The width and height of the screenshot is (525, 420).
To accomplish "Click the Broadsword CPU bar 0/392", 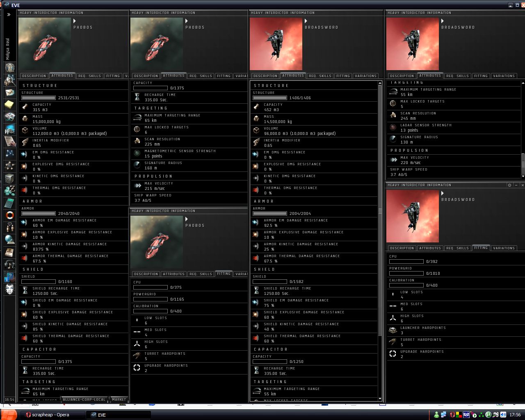I will pos(406,262).
